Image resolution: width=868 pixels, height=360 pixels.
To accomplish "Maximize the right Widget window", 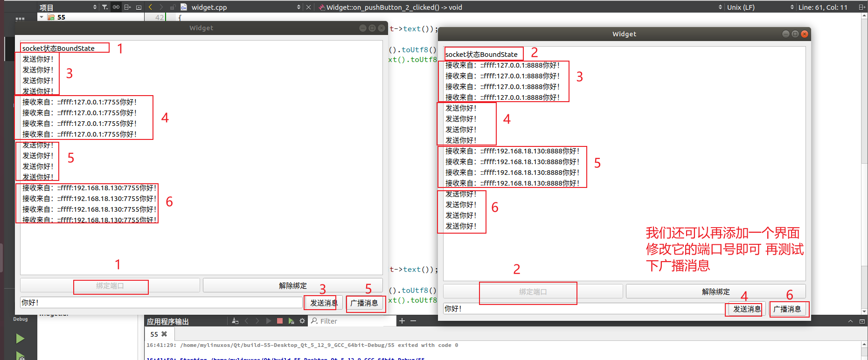I will (795, 34).
